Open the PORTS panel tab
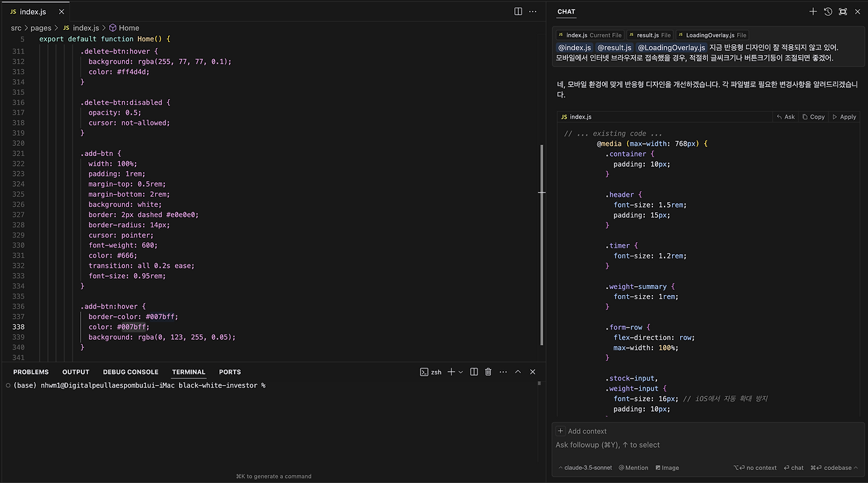The image size is (868, 483). 230,372
